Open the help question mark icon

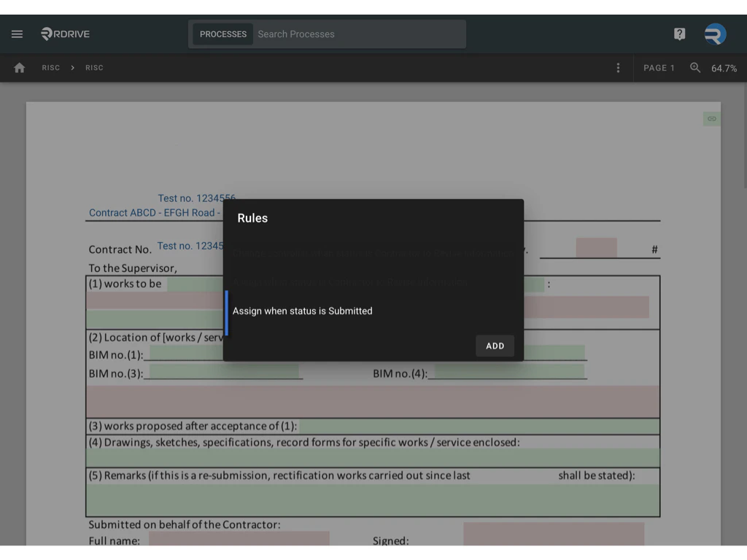[679, 34]
